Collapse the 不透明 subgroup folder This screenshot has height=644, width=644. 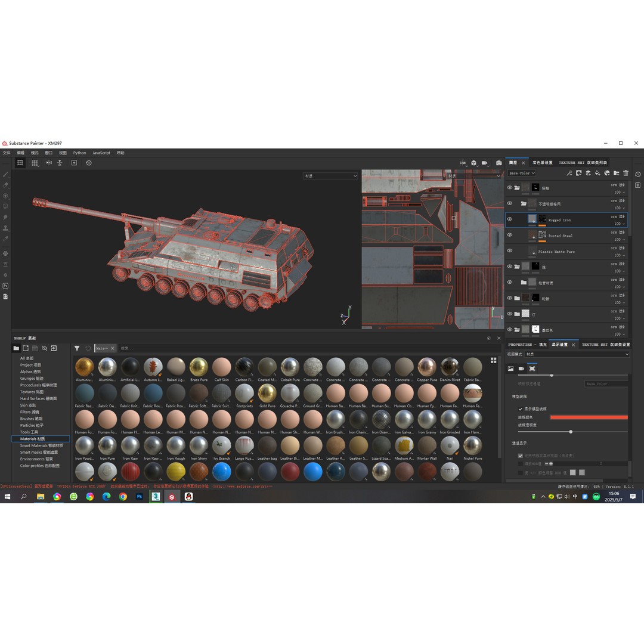pyautogui.click(x=524, y=204)
